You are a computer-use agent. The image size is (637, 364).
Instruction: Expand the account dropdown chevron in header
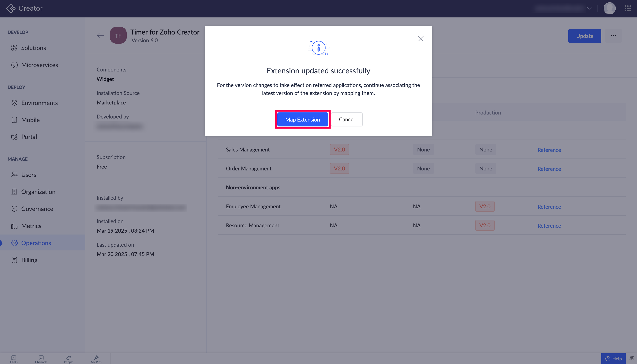pyautogui.click(x=589, y=9)
